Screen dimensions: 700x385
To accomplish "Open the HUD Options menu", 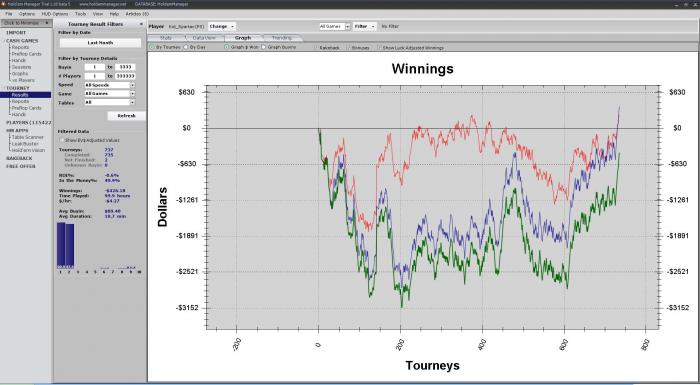I will [x=55, y=14].
